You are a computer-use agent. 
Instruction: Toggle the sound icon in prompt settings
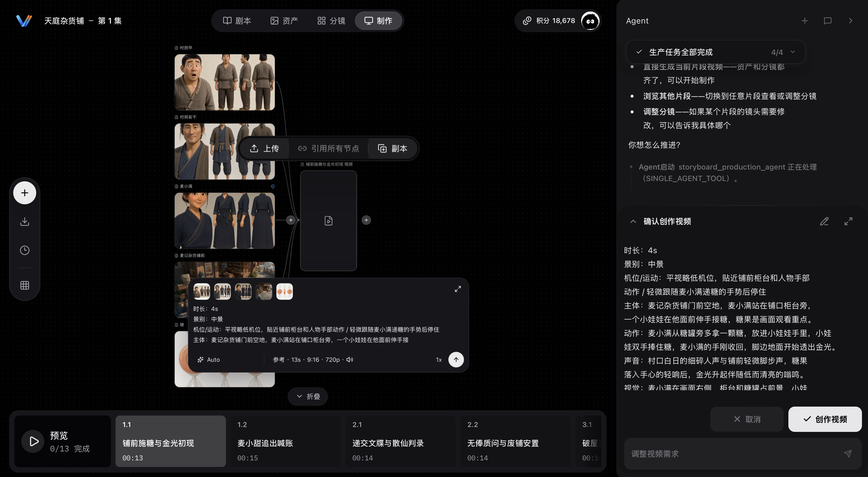(350, 359)
